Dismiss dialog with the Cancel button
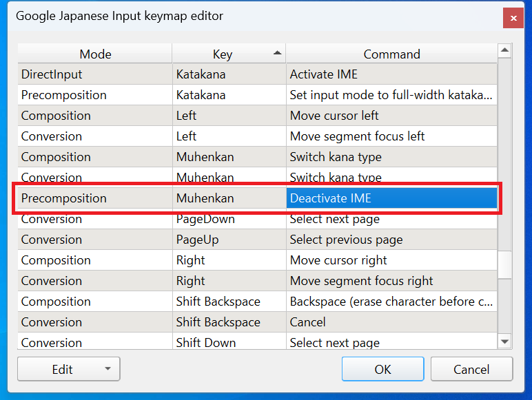532x400 pixels. 471,369
